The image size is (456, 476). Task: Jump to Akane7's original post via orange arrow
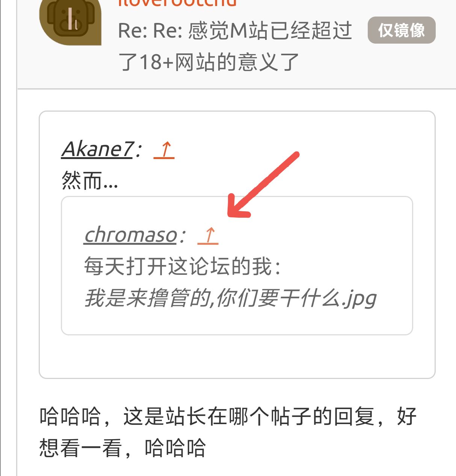[164, 150]
